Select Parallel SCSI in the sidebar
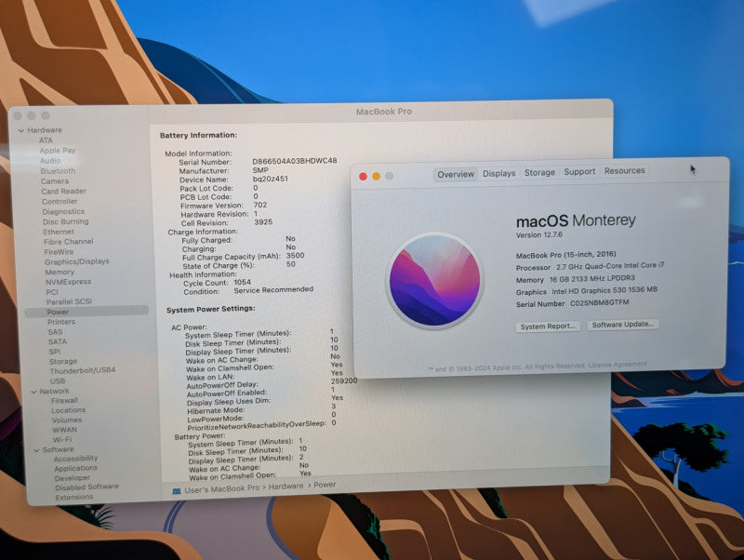 tap(69, 301)
